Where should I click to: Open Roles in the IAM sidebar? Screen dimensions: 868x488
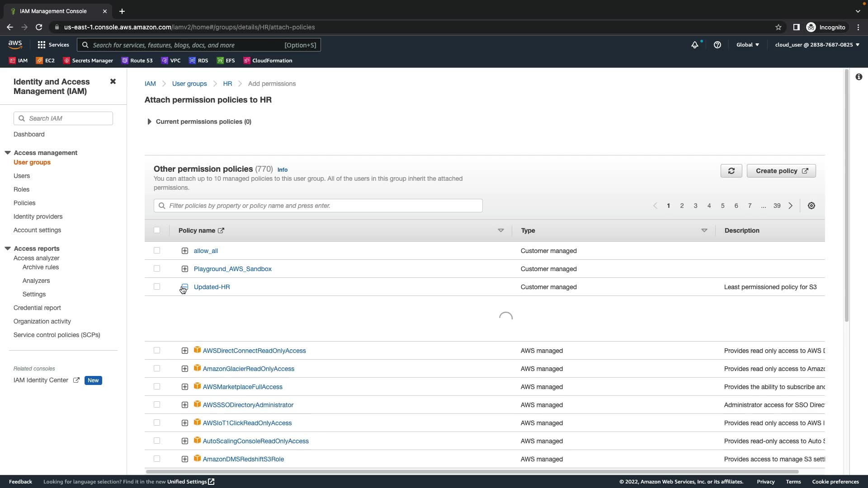pyautogui.click(x=21, y=189)
